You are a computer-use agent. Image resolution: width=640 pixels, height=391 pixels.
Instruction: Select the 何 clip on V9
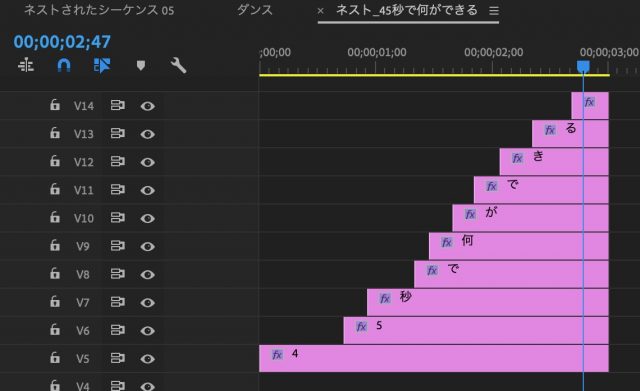pos(519,246)
